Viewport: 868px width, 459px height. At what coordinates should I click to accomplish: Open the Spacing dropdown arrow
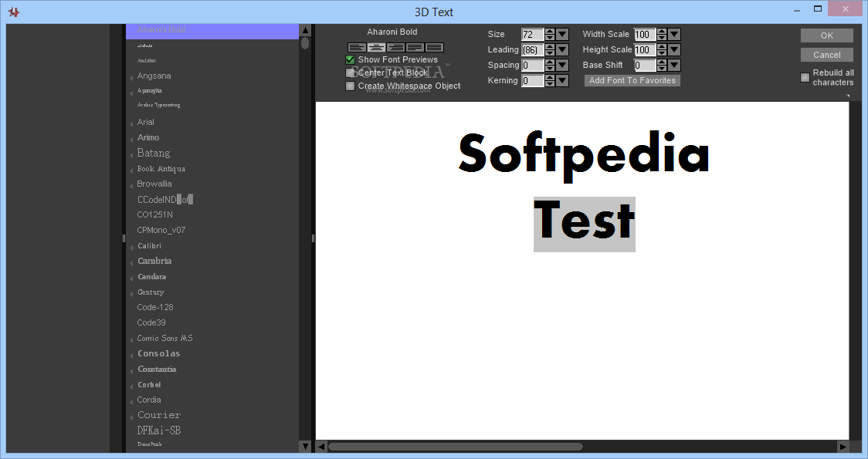(x=562, y=66)
